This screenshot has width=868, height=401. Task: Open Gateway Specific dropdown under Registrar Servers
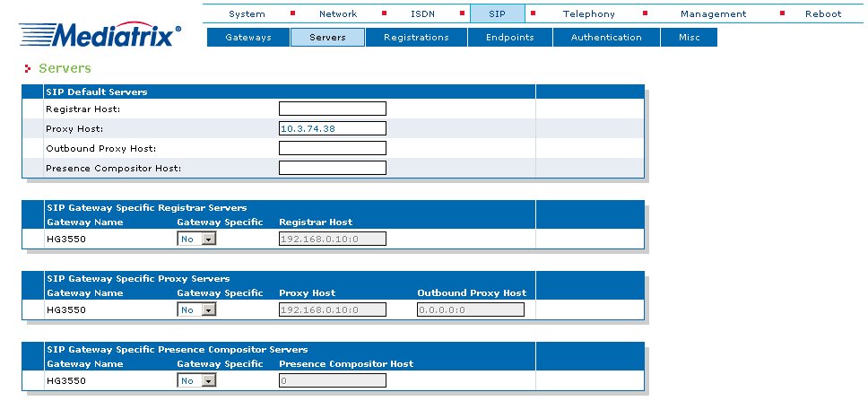click(x=196, y=239)
